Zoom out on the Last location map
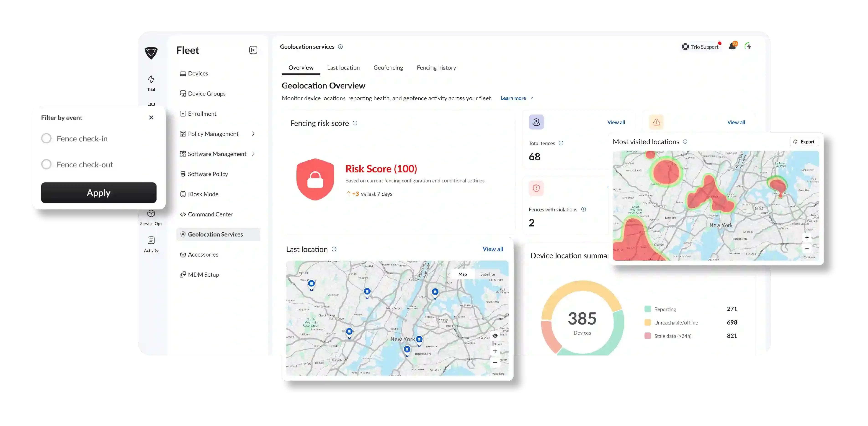 pyautogui.click(x=495, y=362)
